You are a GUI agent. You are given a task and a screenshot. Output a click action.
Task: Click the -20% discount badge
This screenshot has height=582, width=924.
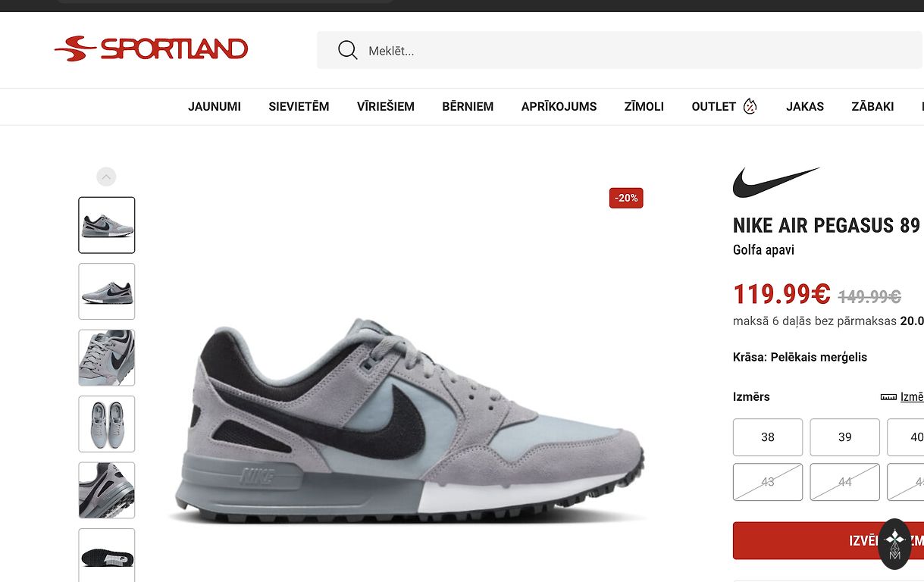click(x=626, y=198)
